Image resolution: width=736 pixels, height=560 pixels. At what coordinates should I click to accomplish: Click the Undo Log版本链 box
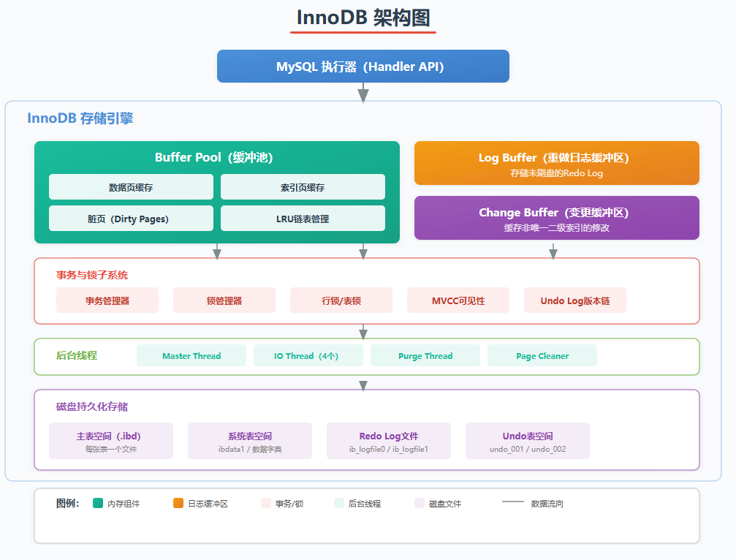(x=575, y=300)
